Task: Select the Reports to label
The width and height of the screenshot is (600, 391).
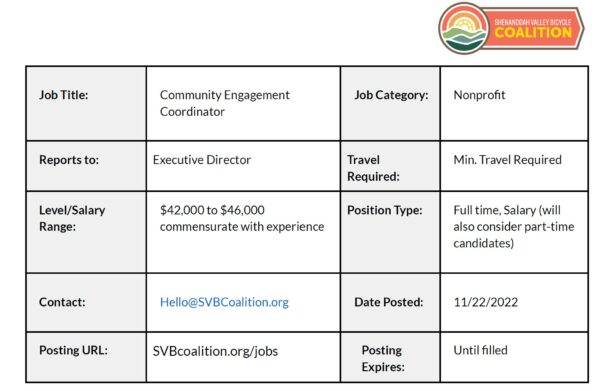Action: [x=69, y=160]
